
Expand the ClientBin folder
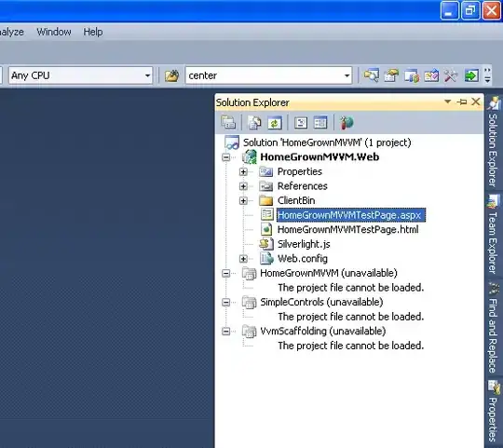[243, 201]
